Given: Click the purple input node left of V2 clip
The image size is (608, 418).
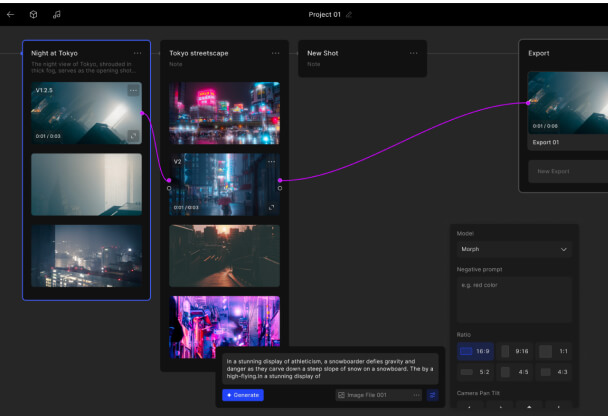Looking at the screenshot, I should (169, 180).
